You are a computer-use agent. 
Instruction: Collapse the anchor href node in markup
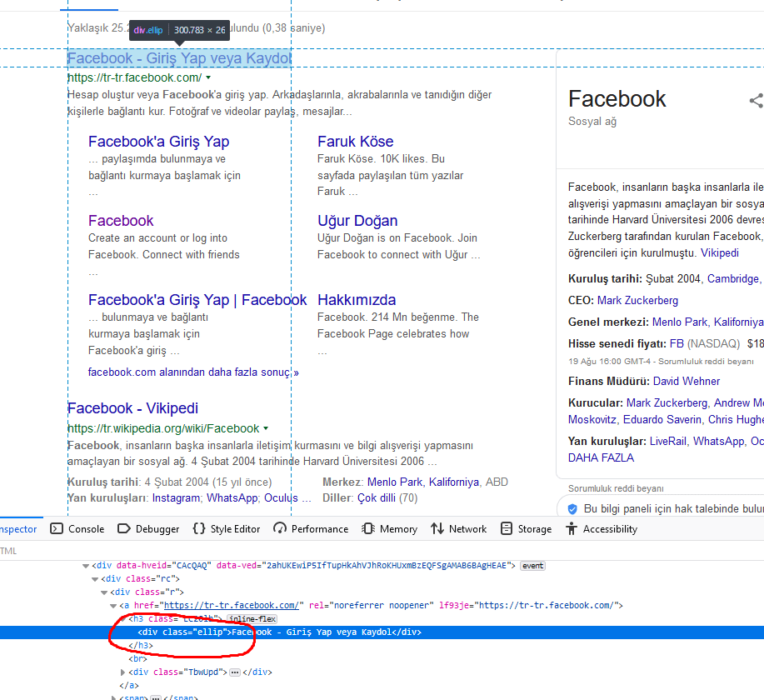pos(113,606)
